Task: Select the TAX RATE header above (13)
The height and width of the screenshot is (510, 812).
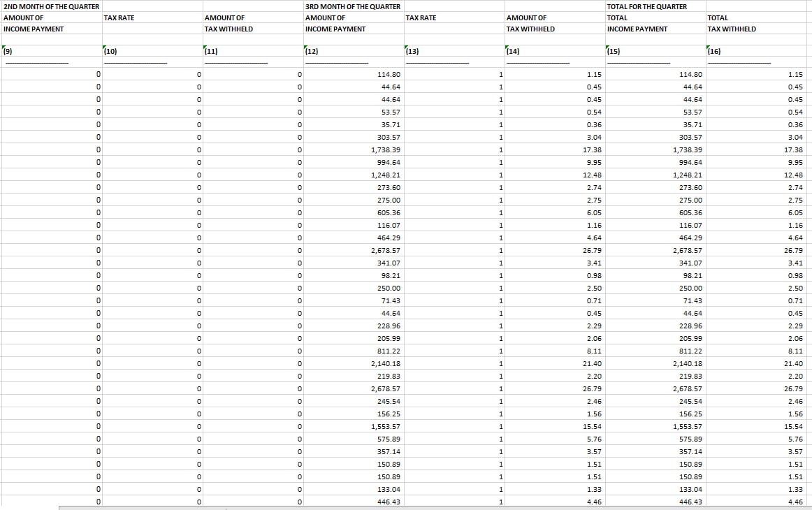Action: pos(421,17)
